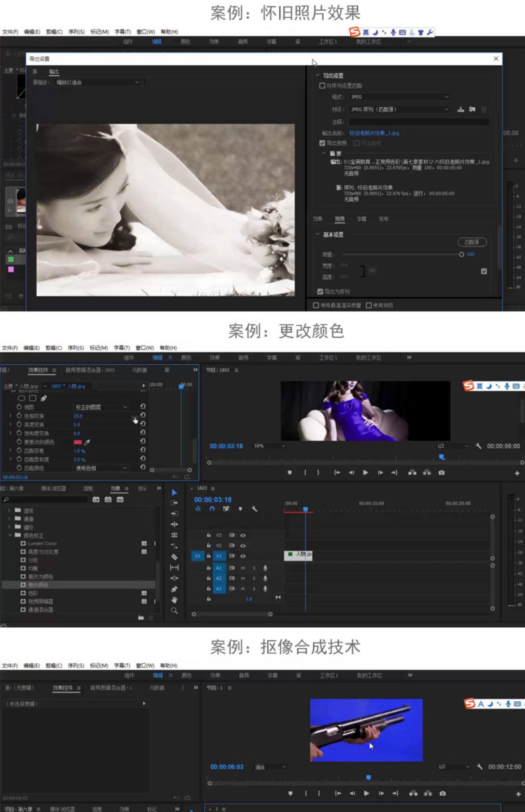Click the Lift button in 节目: 1803 monitor
This screenshot has width=525, height=812.
click(412, 472)
